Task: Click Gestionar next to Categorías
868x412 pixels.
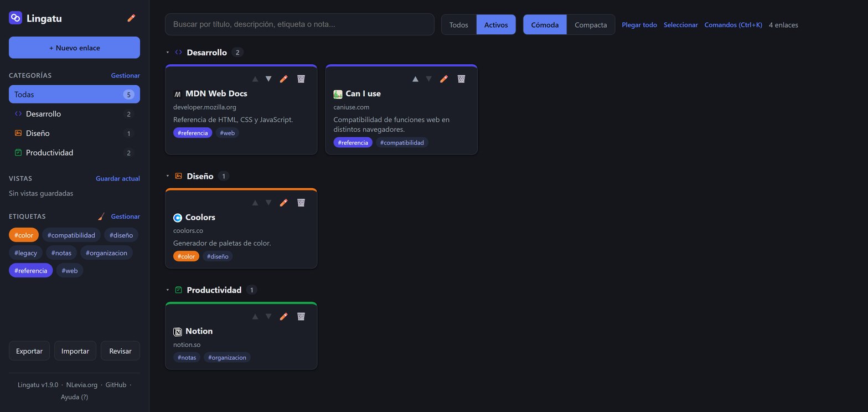Action: (126, 76)
